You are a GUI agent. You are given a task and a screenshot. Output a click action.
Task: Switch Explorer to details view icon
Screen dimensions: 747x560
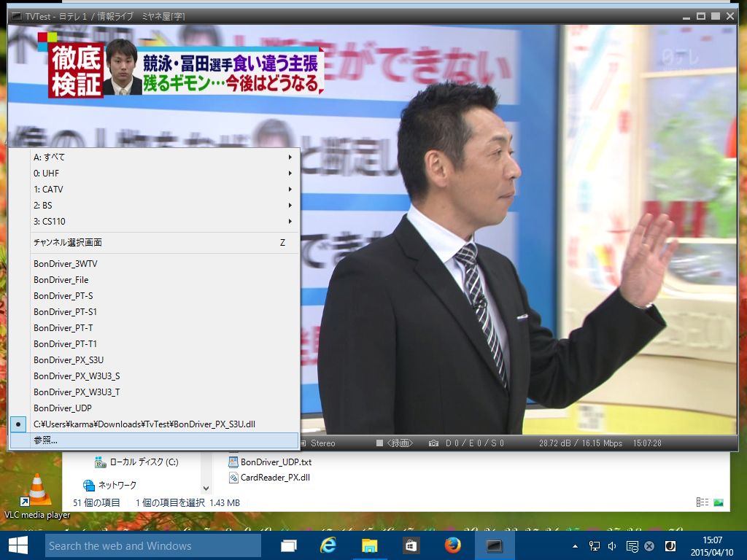pos(703,502)
